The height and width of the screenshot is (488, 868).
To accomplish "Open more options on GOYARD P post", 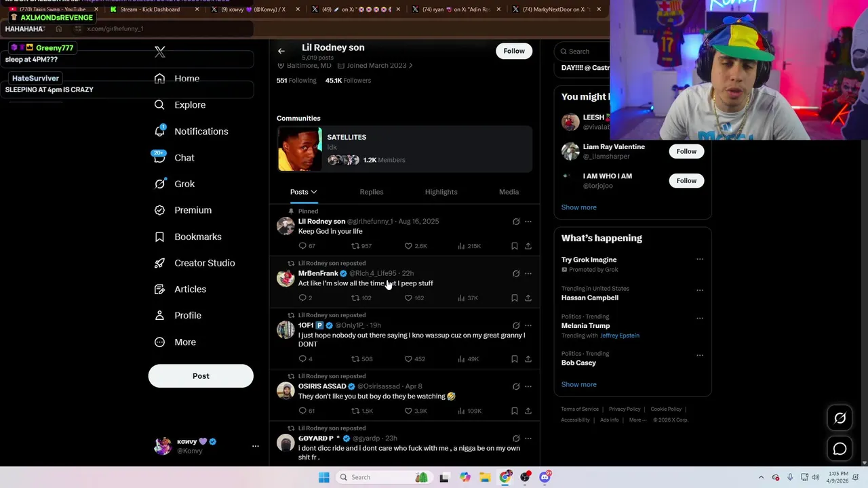I will coord(528,439).
